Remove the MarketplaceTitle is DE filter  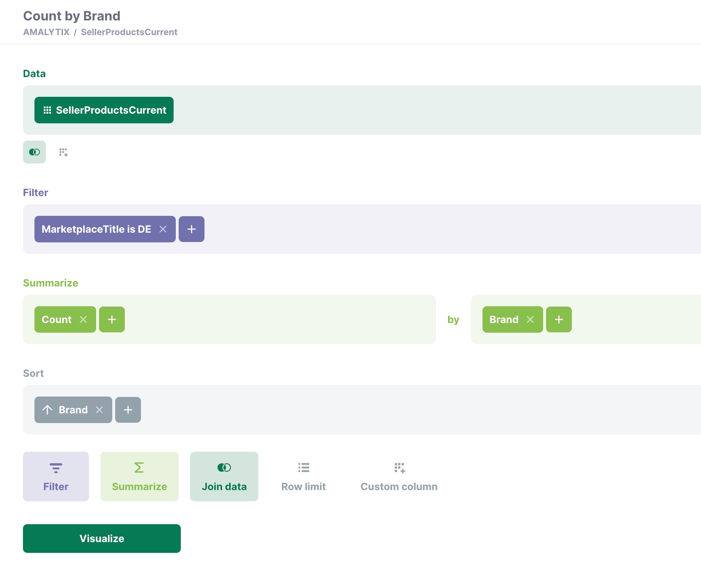point(163,229)
